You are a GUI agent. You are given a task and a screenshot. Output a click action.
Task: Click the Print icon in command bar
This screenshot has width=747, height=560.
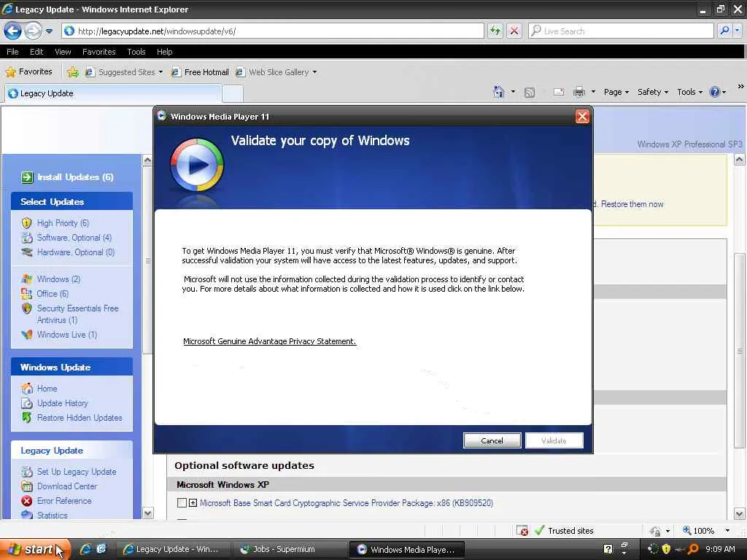[x=578, y=92]
